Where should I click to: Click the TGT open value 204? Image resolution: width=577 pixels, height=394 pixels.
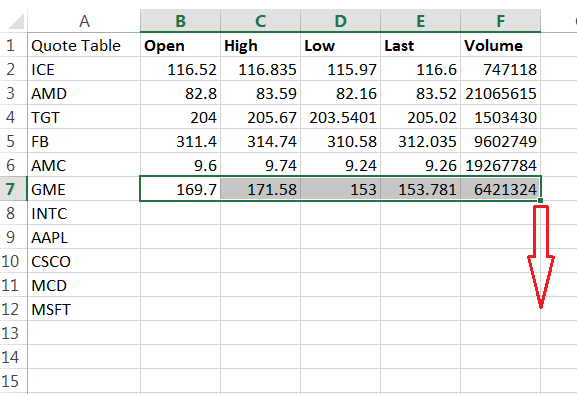point(180,117)
